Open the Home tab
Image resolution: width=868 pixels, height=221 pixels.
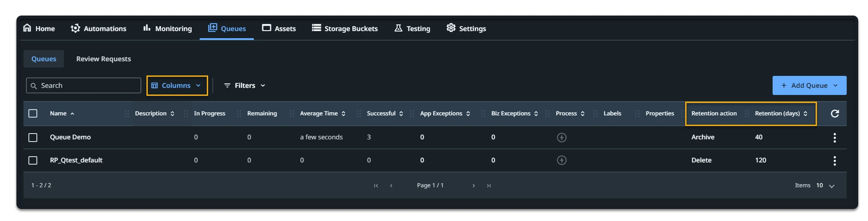click(39, 28)
